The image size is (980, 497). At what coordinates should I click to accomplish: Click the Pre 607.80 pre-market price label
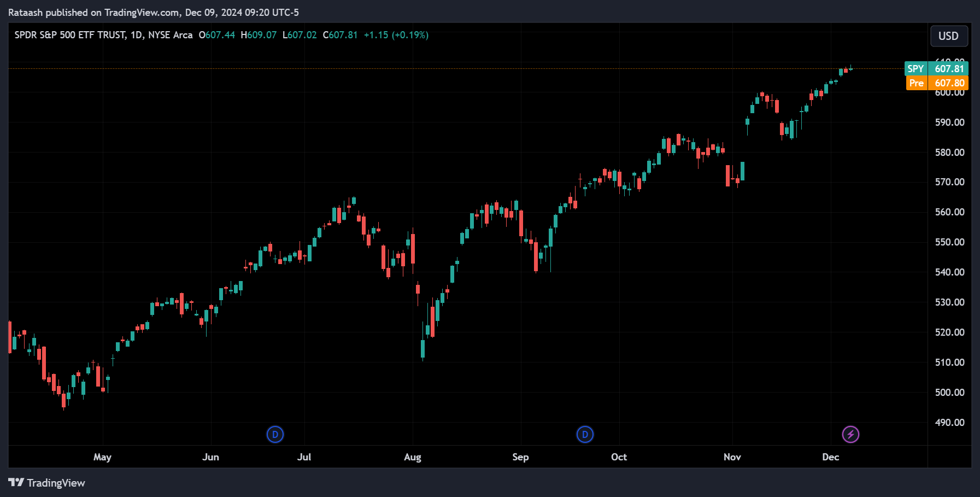click(x=937, y=83)
